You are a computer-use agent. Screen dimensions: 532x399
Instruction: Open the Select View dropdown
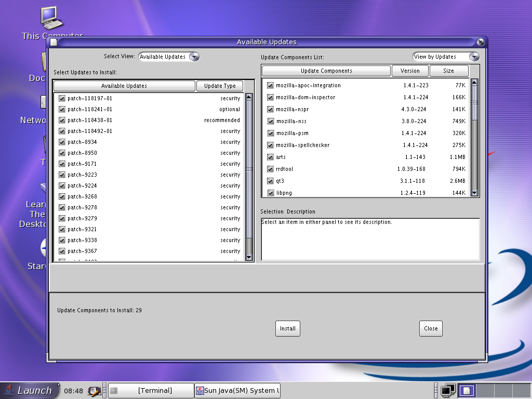pos(169,57)
